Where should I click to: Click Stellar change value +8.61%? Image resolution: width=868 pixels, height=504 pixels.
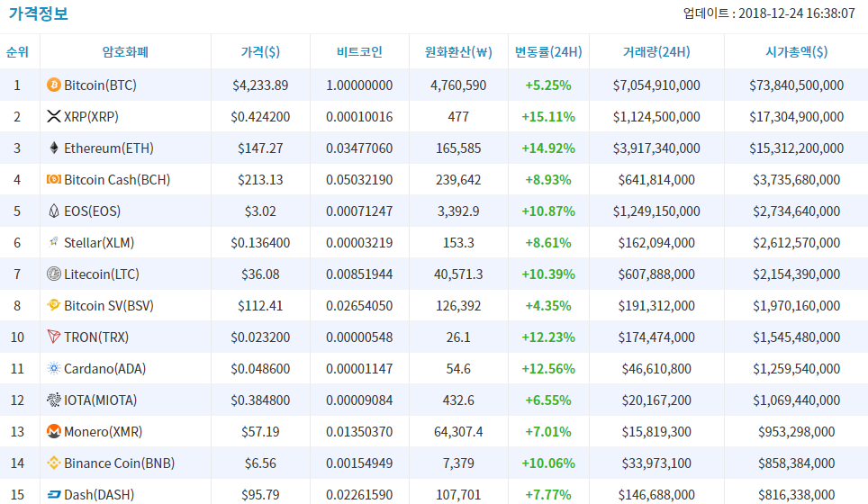click(x=548, y=243)
